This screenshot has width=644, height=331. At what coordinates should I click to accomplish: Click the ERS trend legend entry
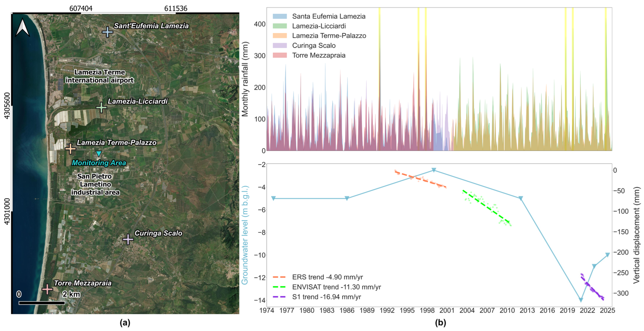(318, 277)
